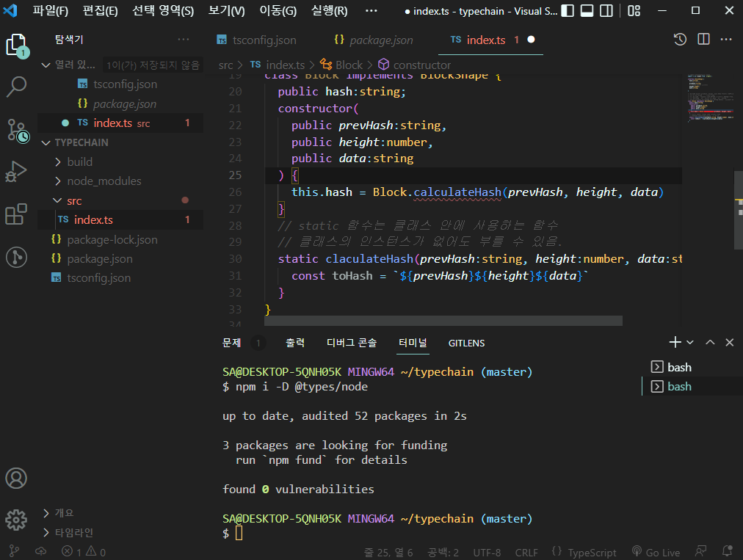Open Explorer panel more actions ellipsis

click(x=184, y=40)
